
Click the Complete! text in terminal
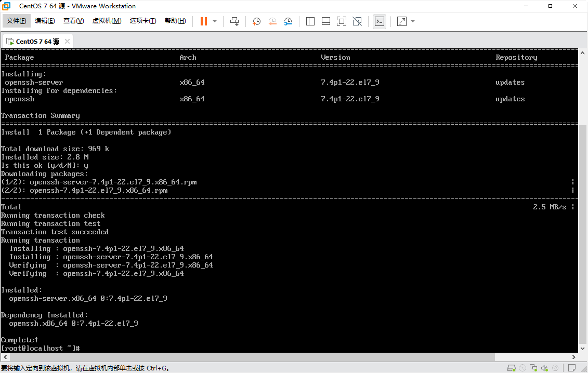click(x=20, y=340)
